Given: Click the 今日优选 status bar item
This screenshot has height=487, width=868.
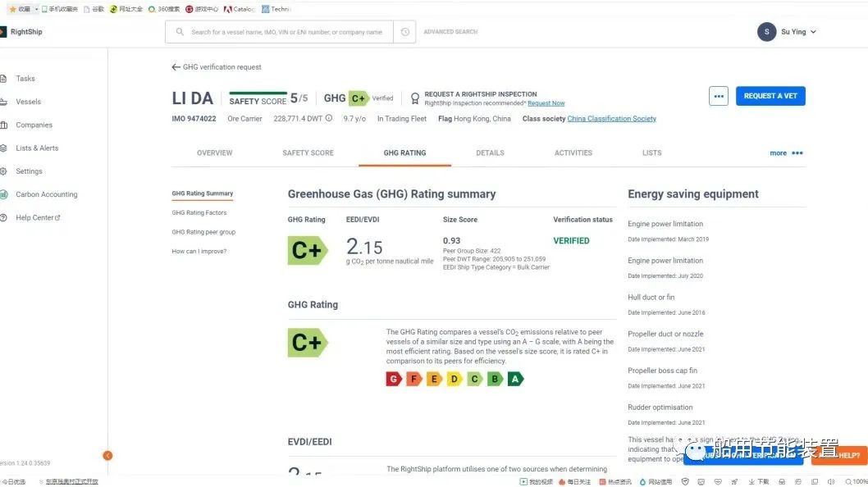Looking at the screenshot, I should (13, 482).
